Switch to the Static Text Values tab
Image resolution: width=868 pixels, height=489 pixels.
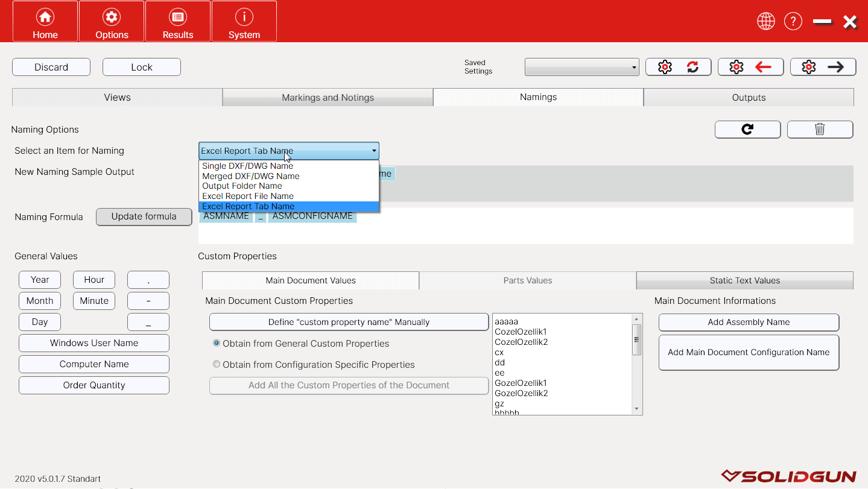point(744,280)
